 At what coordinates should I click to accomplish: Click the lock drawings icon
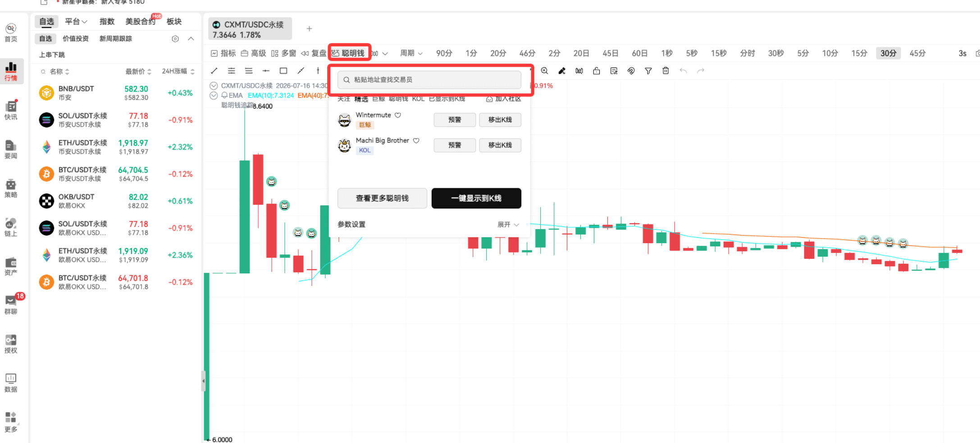coord(597,71)
